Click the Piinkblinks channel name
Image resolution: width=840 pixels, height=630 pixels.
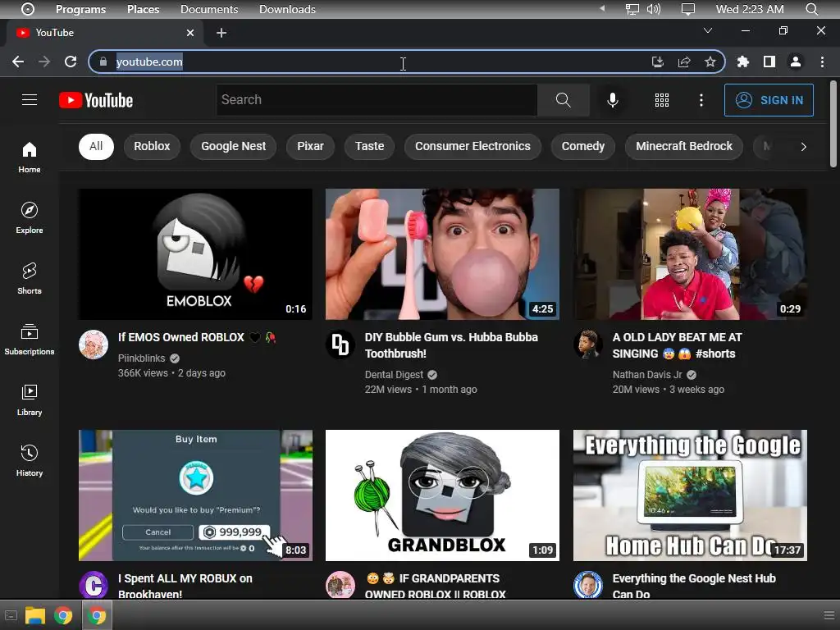(x=141, y=358)
